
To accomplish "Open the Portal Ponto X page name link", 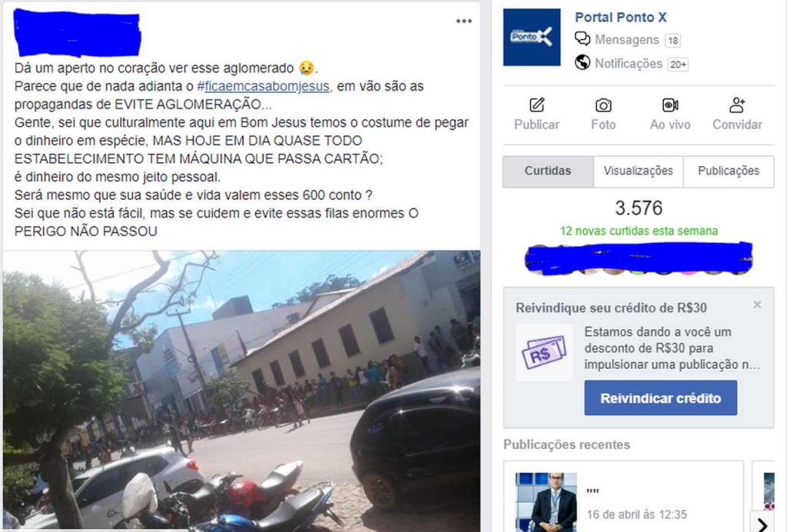I will [621, 17].
